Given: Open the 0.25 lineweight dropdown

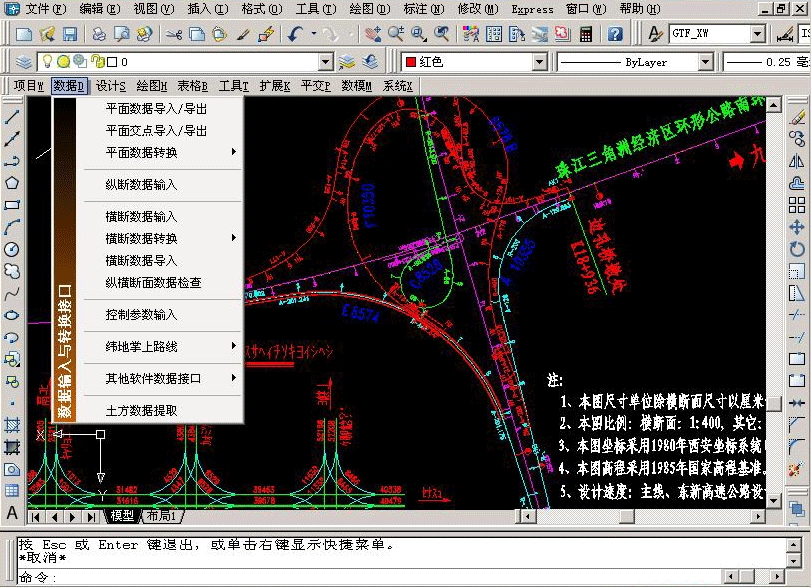Looking at the screenshot, I should click(768, 62).
